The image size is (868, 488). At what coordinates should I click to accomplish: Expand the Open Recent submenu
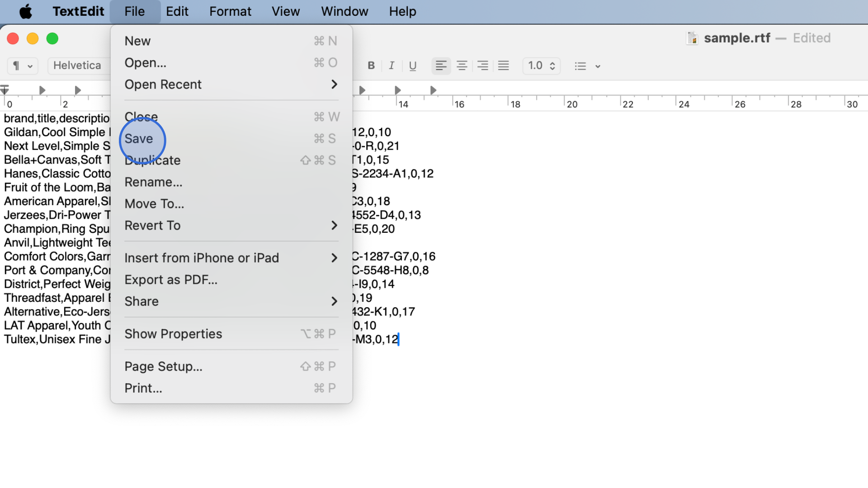(231, 84)
